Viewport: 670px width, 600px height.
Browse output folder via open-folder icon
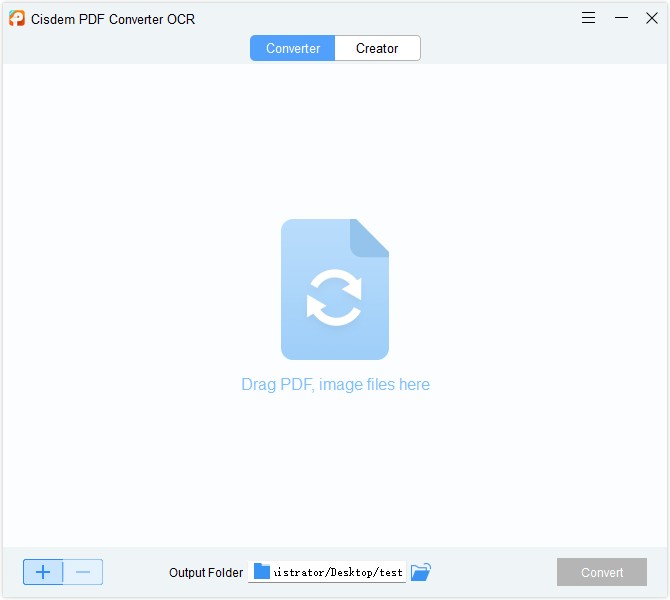tap(421, 572)
